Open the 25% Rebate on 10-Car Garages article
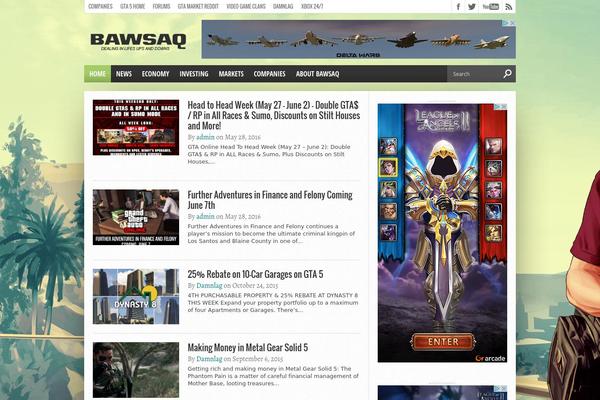 (x=255, y=274)
